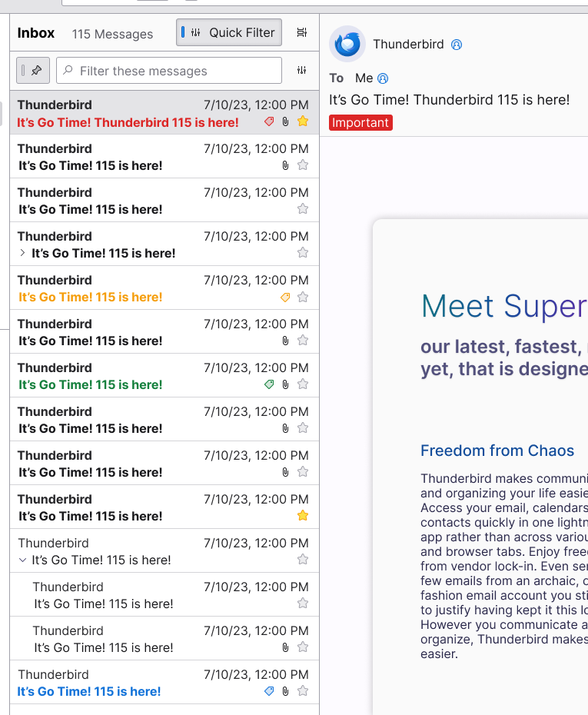
Task: Star the collapsed-thread parent message
Action: 303,253
